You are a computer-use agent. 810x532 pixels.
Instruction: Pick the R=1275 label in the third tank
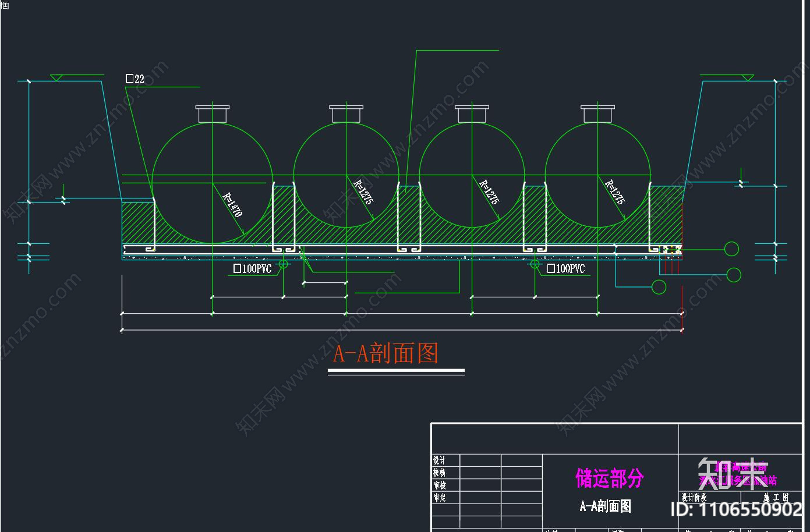489,192
